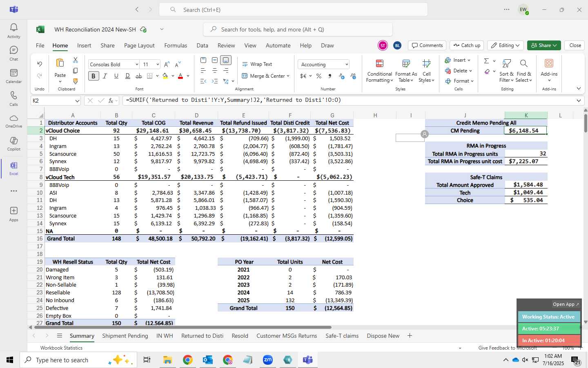The image size is (588, 368).
Task: Select the Format Painter brush
Action: [x=75, y=81]
